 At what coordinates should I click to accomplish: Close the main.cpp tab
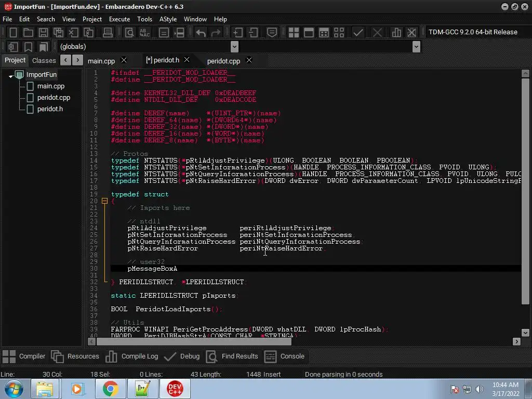(124, 60)
